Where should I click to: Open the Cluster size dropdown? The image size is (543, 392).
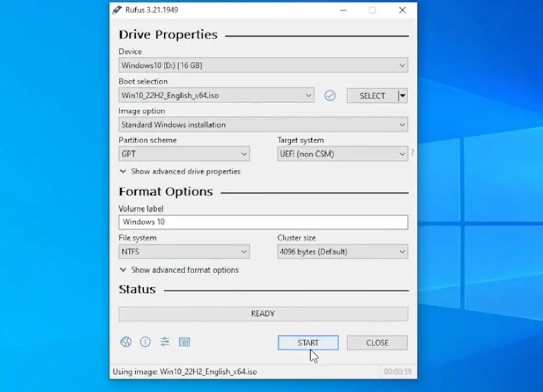coord(342,251)
